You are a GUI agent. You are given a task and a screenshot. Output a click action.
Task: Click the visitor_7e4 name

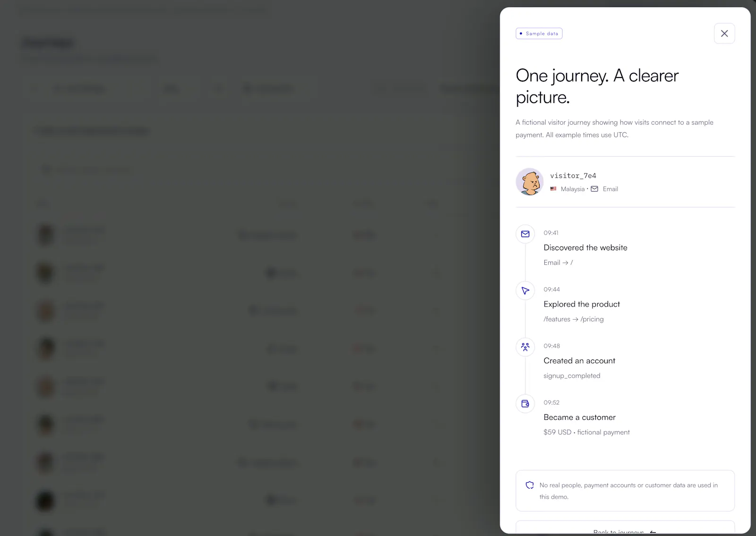[573, 176]
